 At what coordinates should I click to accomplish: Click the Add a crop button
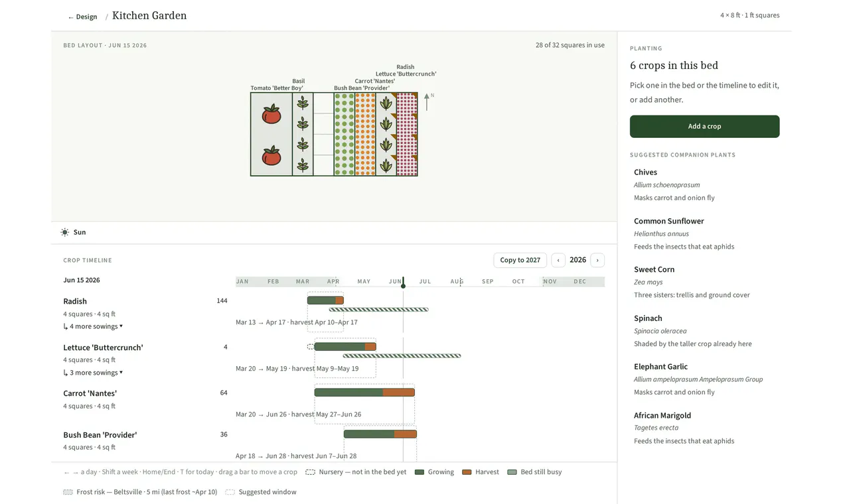pos(704,126)
